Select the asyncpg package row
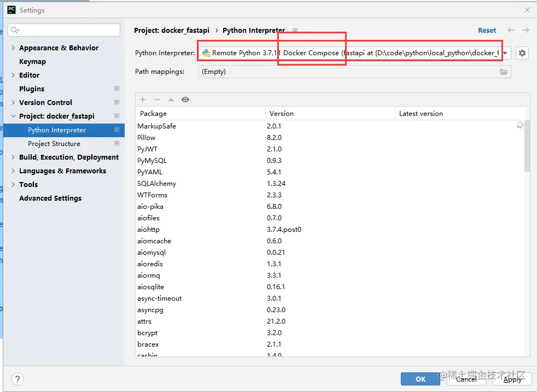The height and width of the screenshot is (392, 537). pos(330,310)
